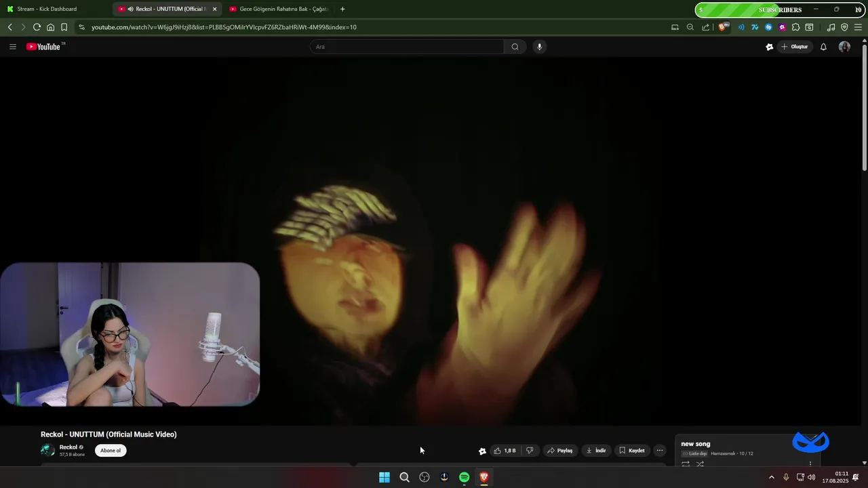This screenshot has height=488, width=868.
Task: Click the blue sound-wave extension icon
Action: coord(741,27)
